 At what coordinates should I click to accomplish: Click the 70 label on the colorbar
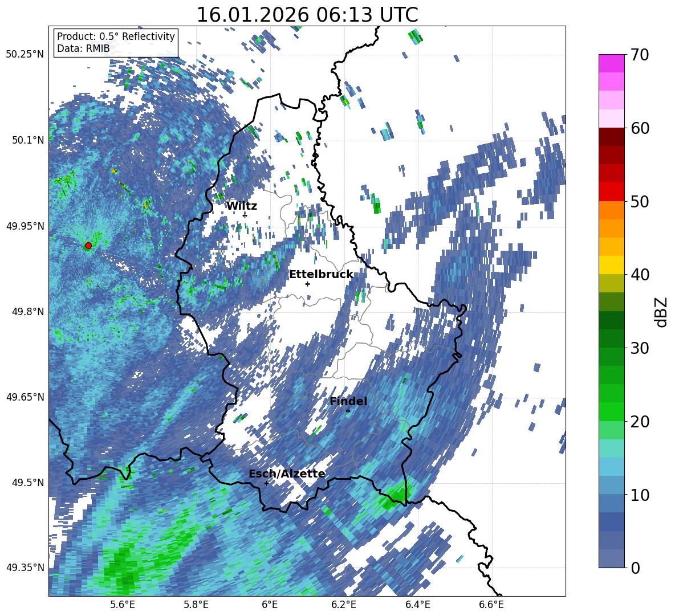pos(639,55)
